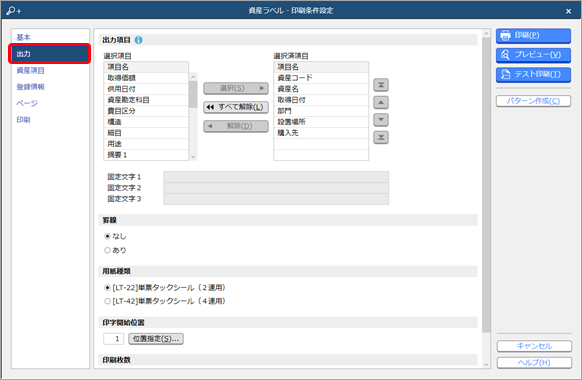The height and width of the screenshot is (380, 582).
Task: Select 用途 in available items
Action: click(x=146, y=144)
